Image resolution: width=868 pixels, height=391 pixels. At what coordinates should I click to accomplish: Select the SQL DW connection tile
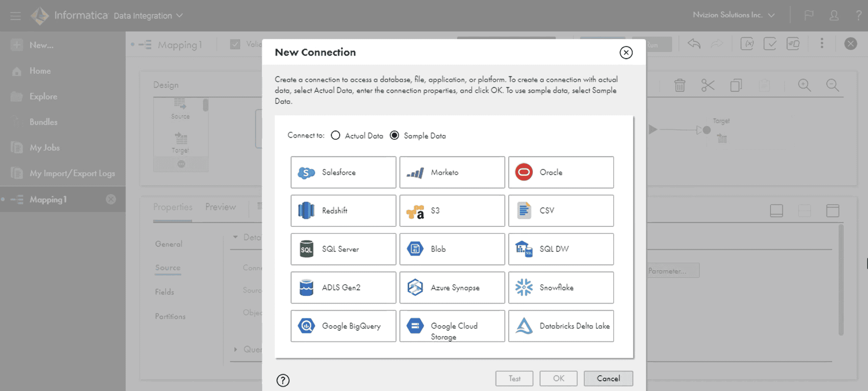click(x=561, y=249)
